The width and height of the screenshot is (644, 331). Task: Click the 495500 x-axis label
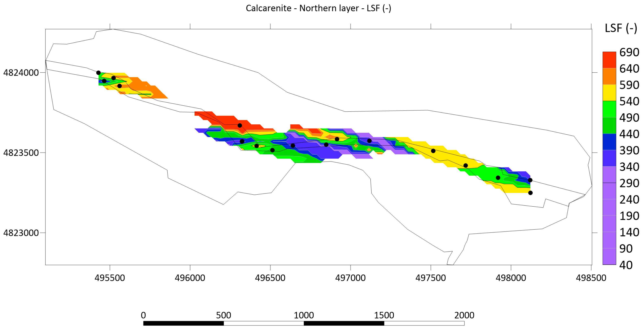[x=109, y=278]
